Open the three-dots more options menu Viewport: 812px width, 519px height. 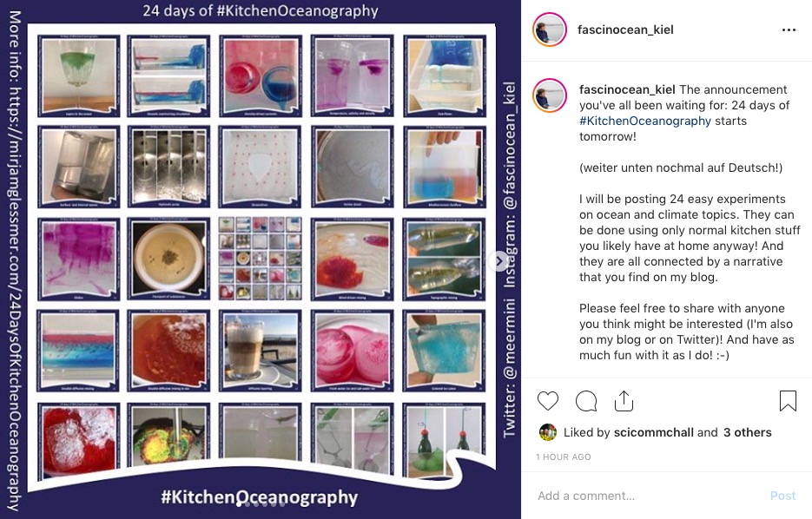[789, 30]
